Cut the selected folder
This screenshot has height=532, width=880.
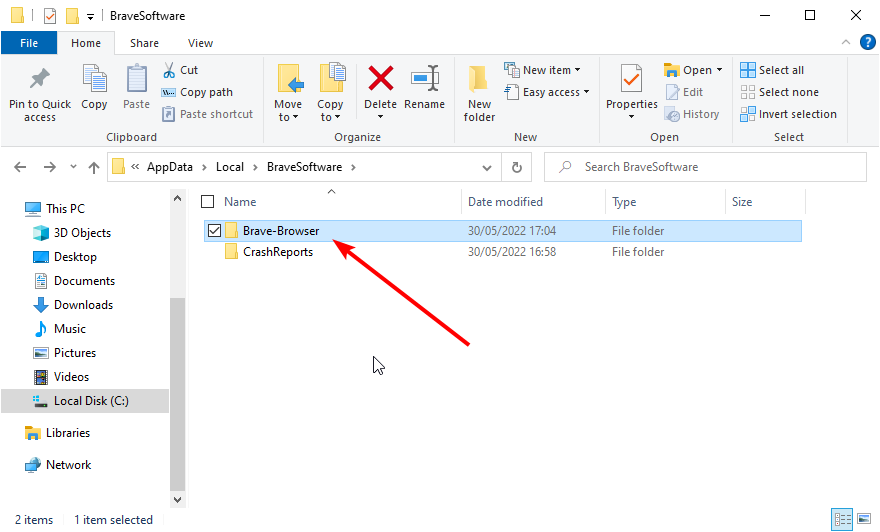(x=181, y=70)
